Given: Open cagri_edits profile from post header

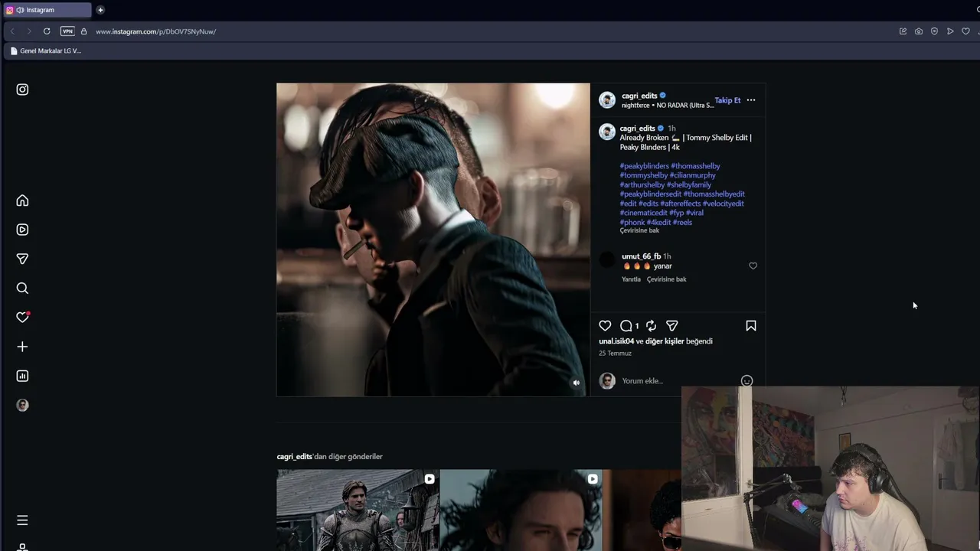Looking at the screenshot, I should (x=639, y=96).
